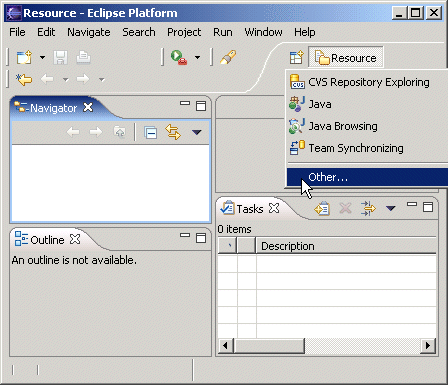The height and width of the screenshot is (385, 448).
Task: Close the Outline view tab
Action: pyautogui.click(x=75, y=239)
